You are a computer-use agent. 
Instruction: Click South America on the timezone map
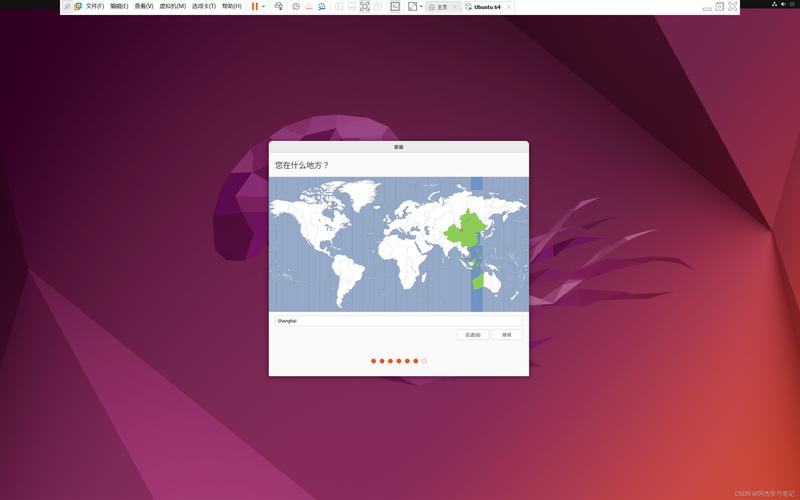coord(347,278)
